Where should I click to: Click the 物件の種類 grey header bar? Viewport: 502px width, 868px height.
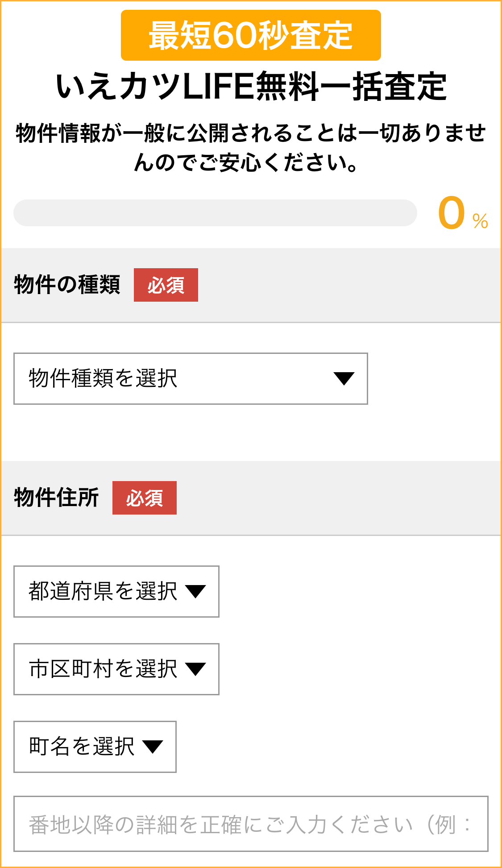click(348, 285)
